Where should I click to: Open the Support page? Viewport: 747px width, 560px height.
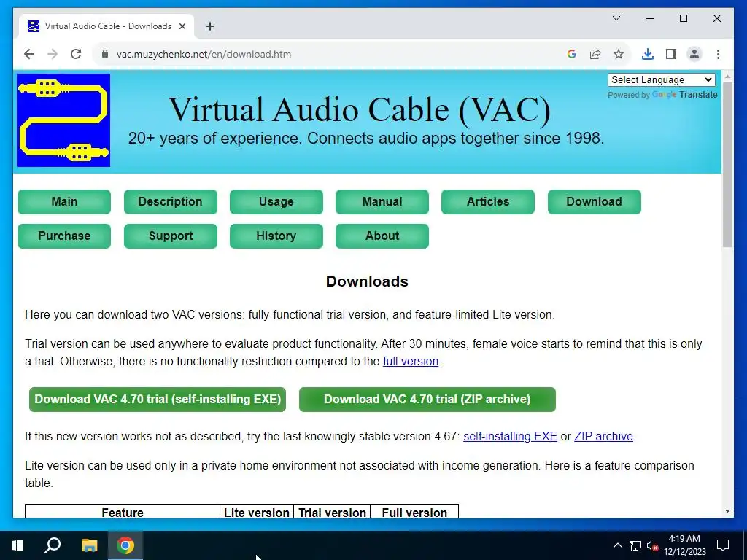171,236
